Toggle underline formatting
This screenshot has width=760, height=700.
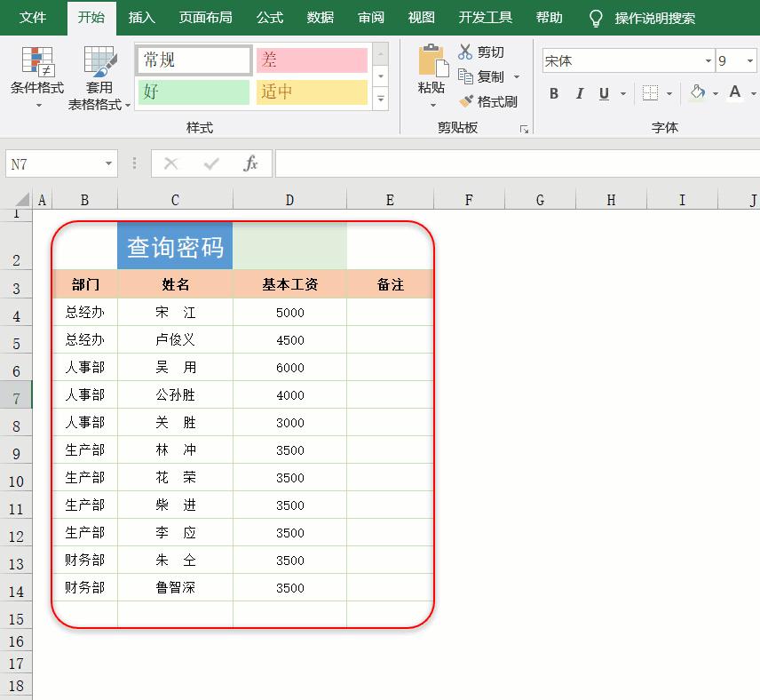(603, 92)
